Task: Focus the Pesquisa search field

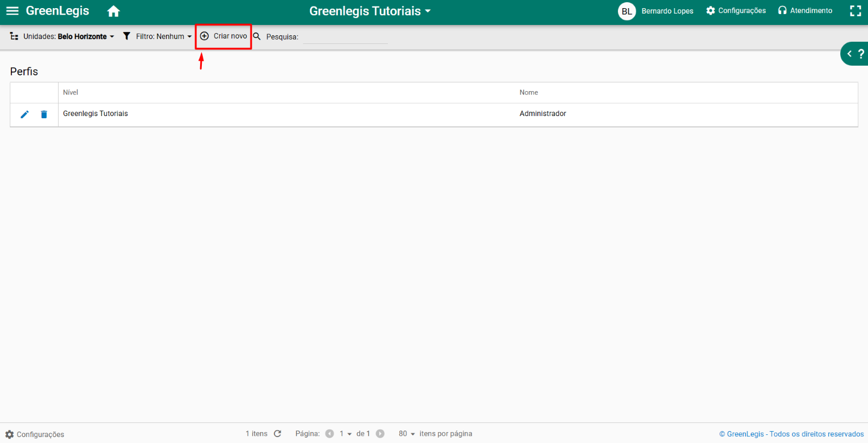Action: [x=345, y=37]
